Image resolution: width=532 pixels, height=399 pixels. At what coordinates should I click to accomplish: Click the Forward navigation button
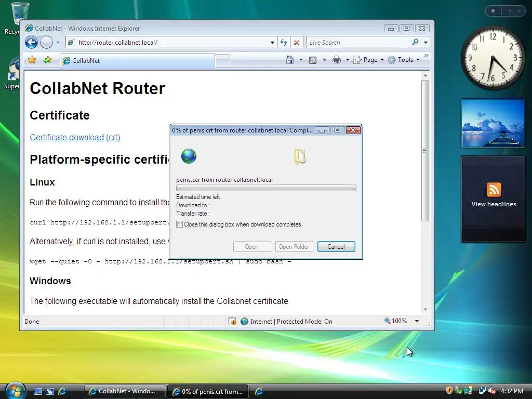tap(46, 43)
